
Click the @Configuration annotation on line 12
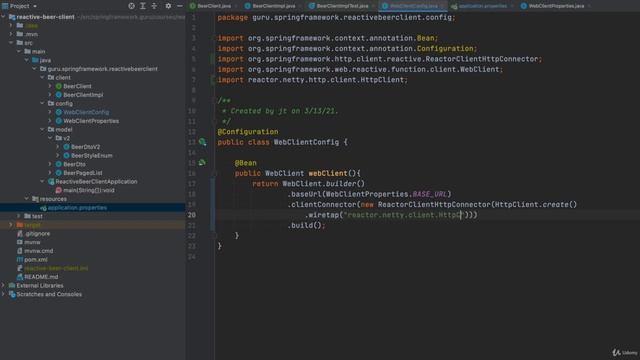tap(248, 131)
